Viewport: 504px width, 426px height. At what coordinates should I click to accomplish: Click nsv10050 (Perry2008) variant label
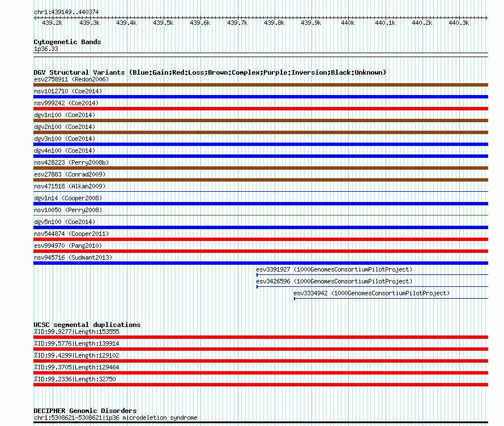pos(68,210)
